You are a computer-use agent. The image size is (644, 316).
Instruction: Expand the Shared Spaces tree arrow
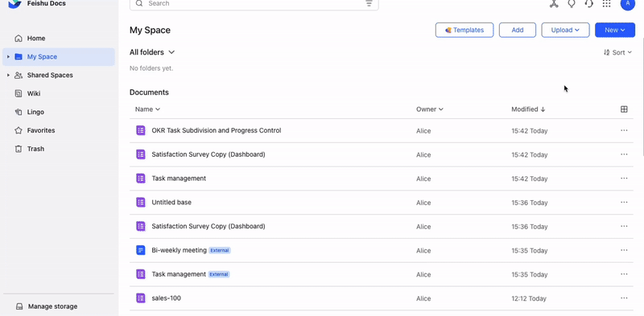point(8,75)
